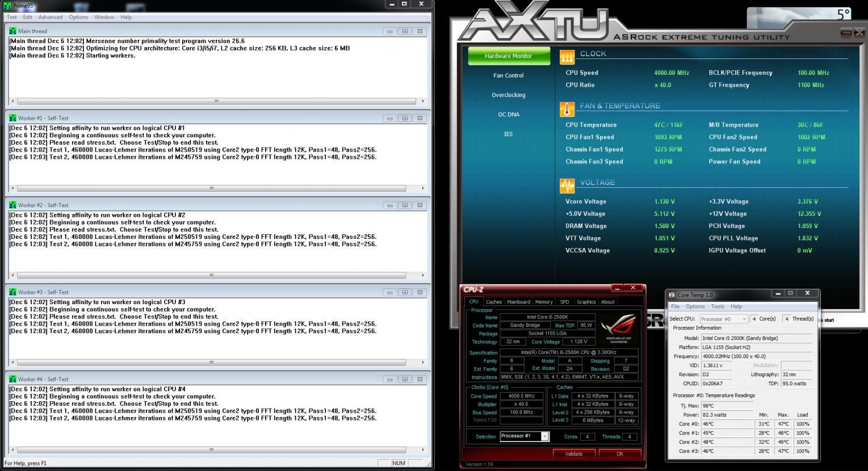Select the CPU tab in CPU-Z
This screenshot has height=471, width=868.
[473, 302]
